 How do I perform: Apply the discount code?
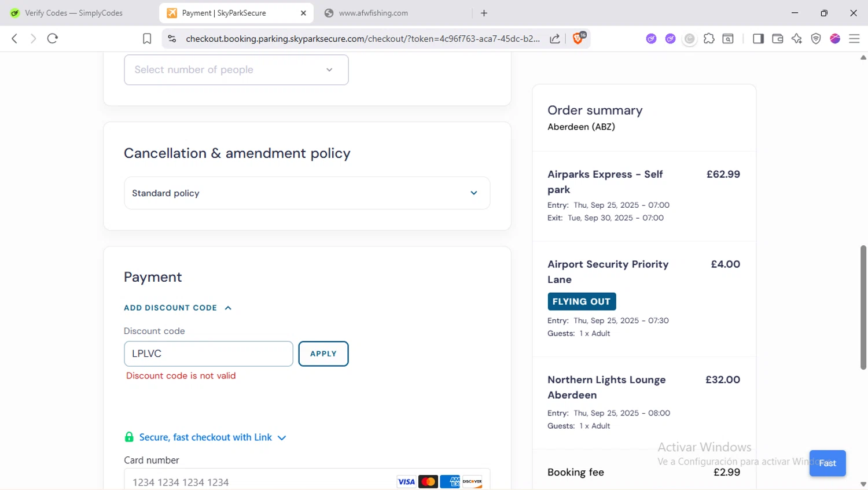tap(323, 353)
